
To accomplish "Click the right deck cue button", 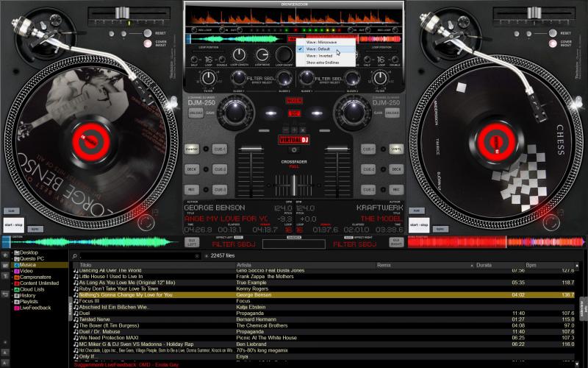I will [417, 210].
